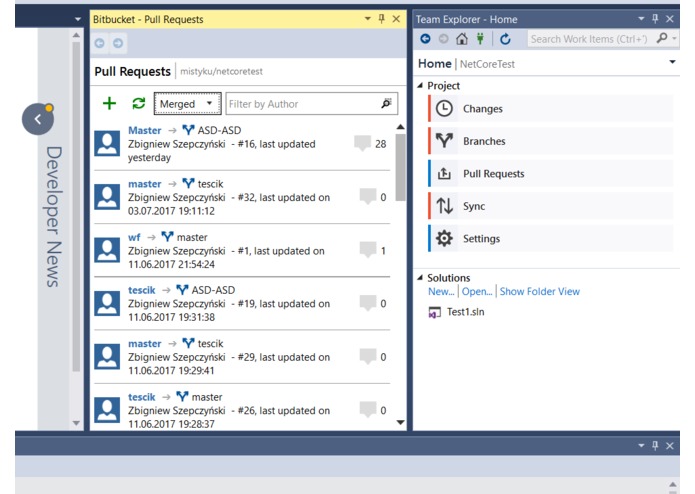The width and height of the screenshot is (695, 494).
Task: Click the Search Work Items magnifier icon
Action: (x=662, y=39)
